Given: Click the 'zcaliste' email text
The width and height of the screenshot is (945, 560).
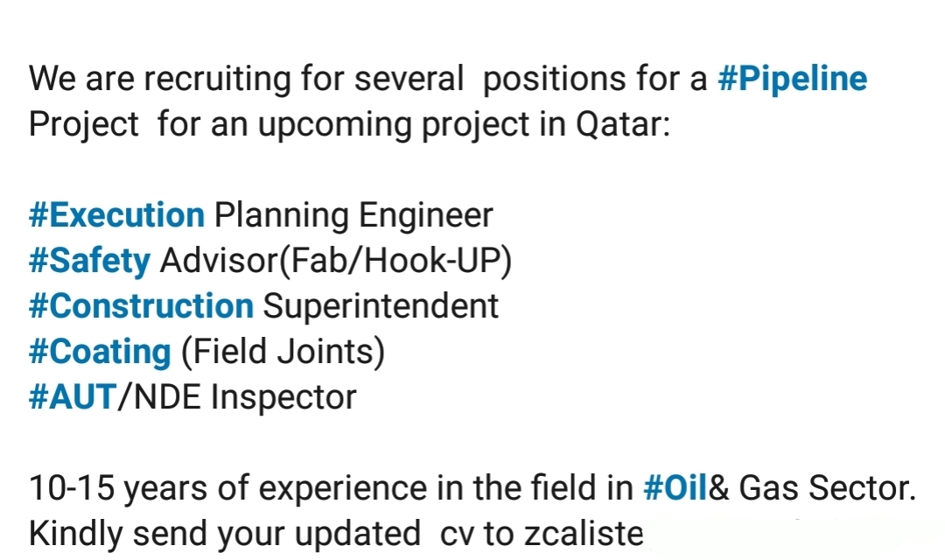Looking at the screenshot, I should click(x=584, y=534).
